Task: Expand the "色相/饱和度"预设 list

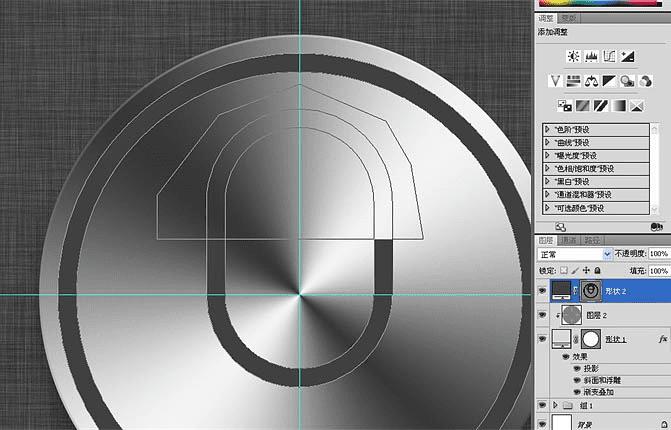Action: (x=547, y=169)
